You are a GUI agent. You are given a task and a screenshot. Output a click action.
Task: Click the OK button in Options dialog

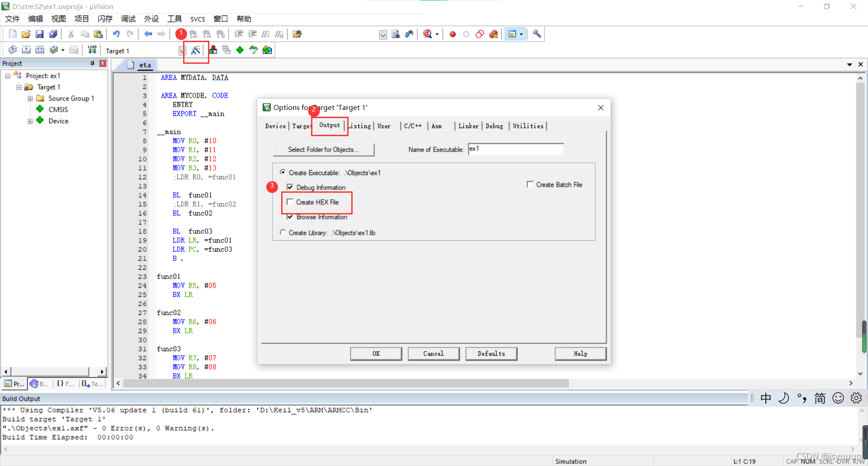(376, 354)
